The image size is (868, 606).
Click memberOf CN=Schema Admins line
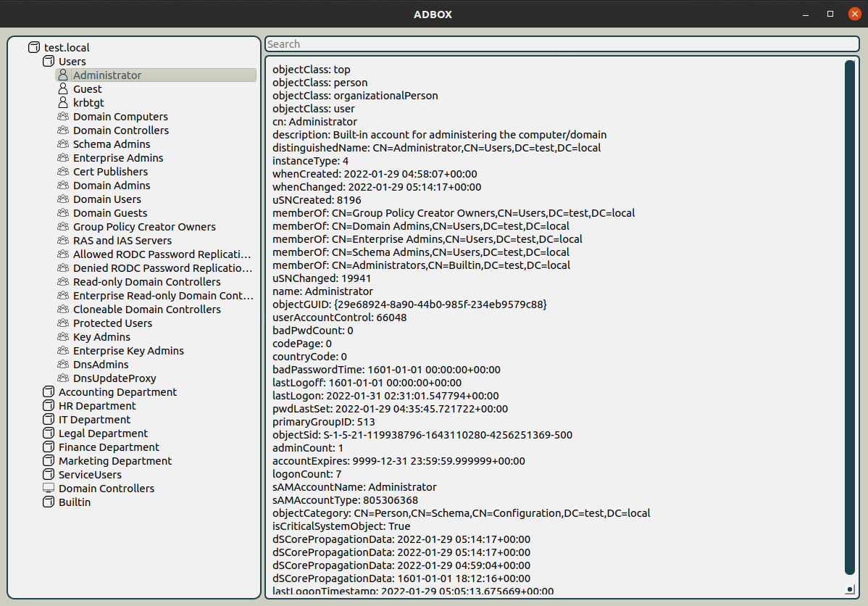(x=421, y=252)
